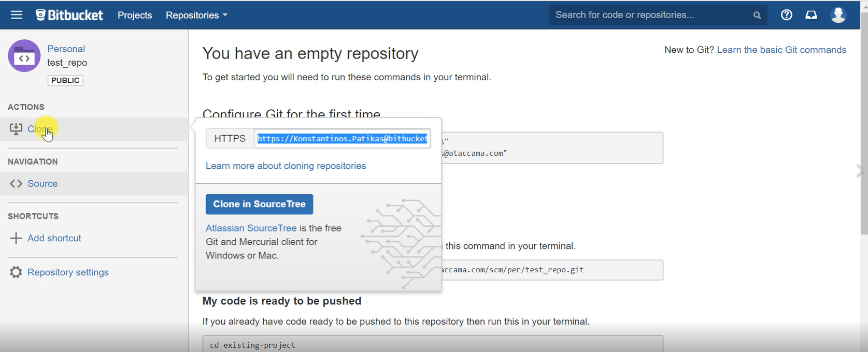Image resolution: width=868 pixels, height=352 pixels.
Task: Click the Bitbucket logo
Action: 69,15
